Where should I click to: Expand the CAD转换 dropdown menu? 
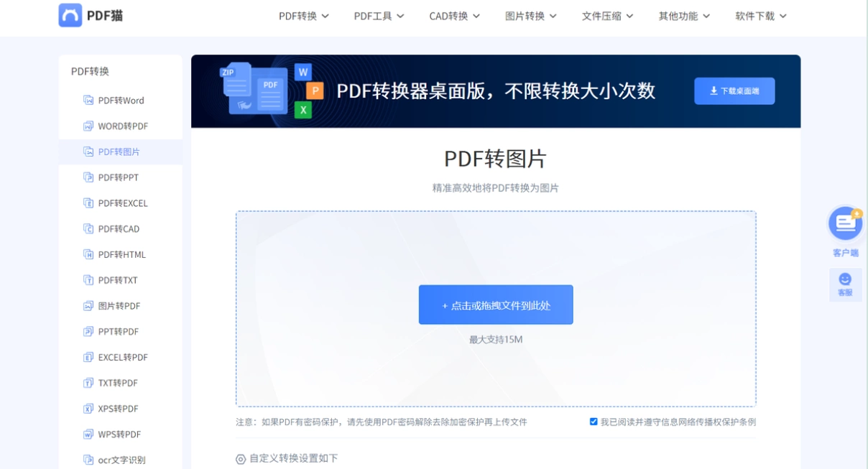pyautogui.click(x=455, y=16)
